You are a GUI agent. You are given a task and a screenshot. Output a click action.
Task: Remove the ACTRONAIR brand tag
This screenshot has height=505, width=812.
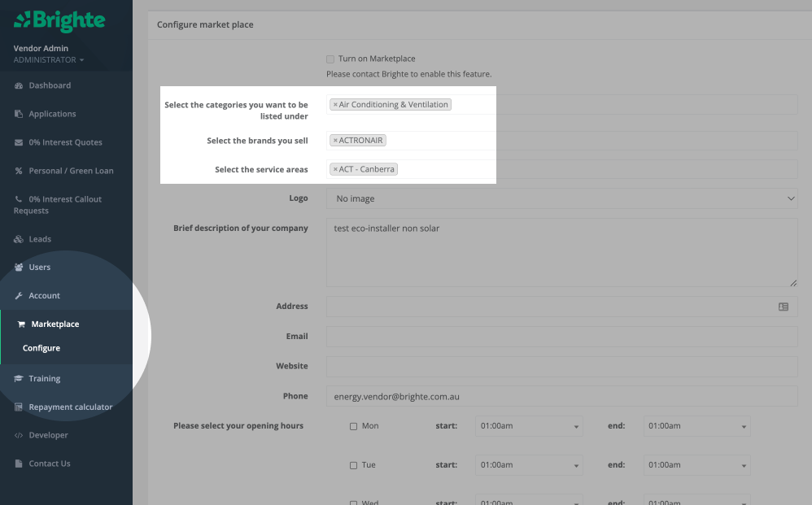(x=335, y=141)
